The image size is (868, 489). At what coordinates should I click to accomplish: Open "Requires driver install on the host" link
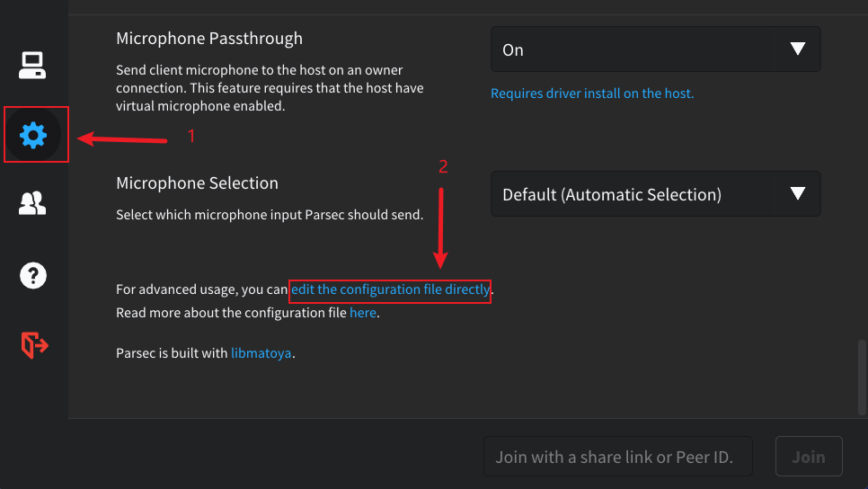pyautogui.click(x=592, y=93)
